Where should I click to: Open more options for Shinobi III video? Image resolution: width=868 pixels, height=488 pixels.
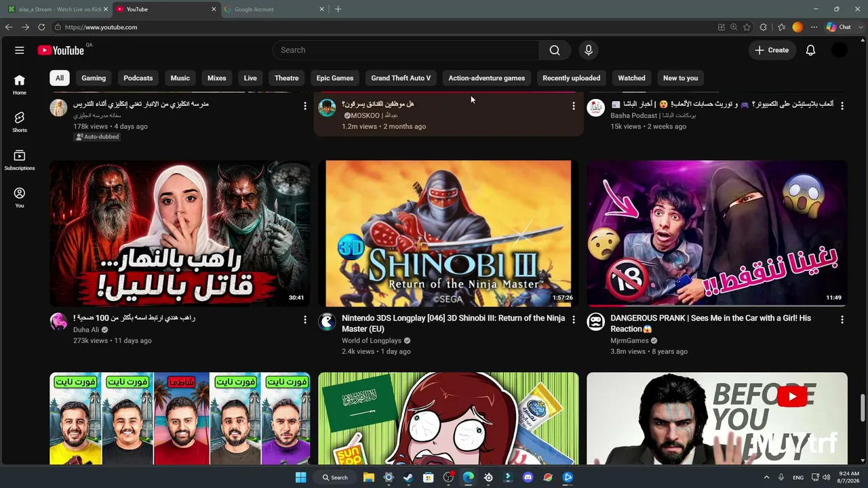point(574,319)
